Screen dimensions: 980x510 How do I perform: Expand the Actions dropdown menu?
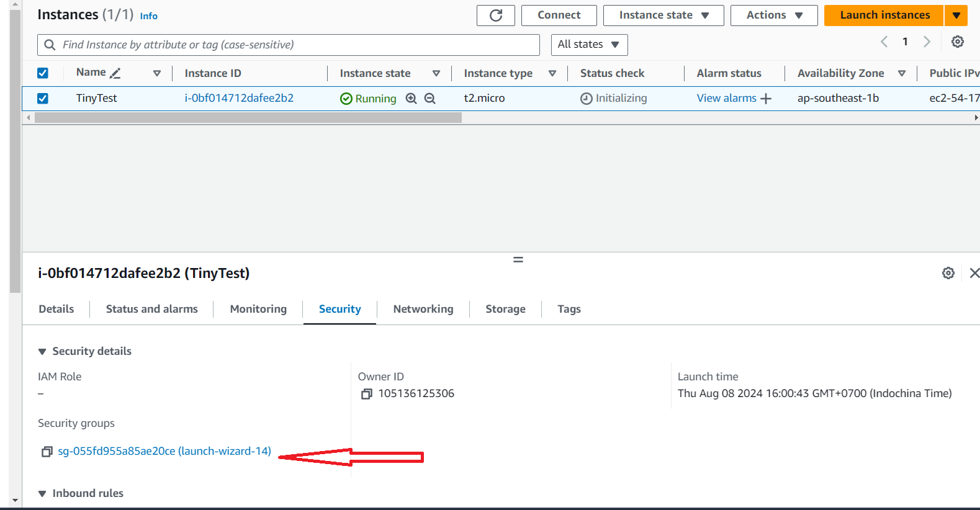coord(773,16)
